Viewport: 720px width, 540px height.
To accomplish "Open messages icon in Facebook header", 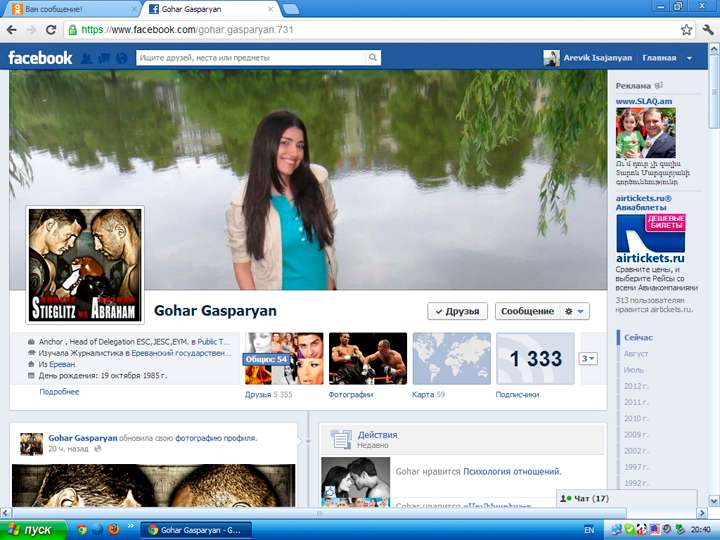I will tap(104, 58).
